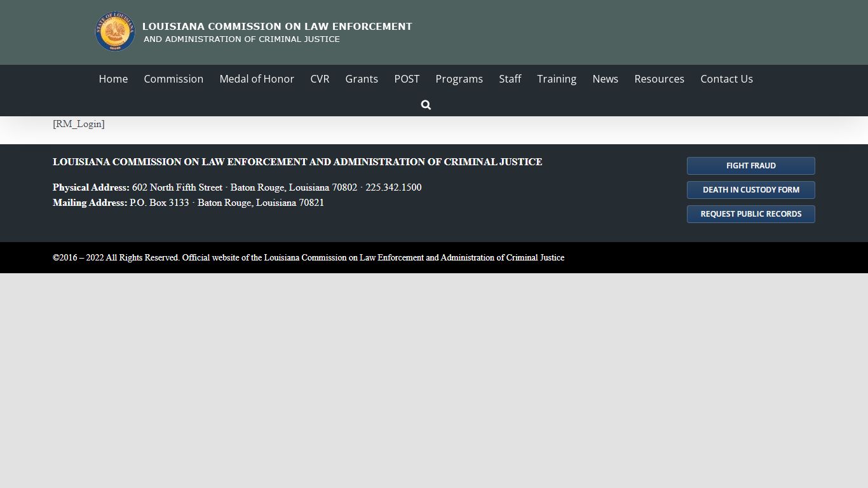This screenshot has height=488, width=868.
Task: Expand the Grants navigation menu
Action: [x=362, y=79]
